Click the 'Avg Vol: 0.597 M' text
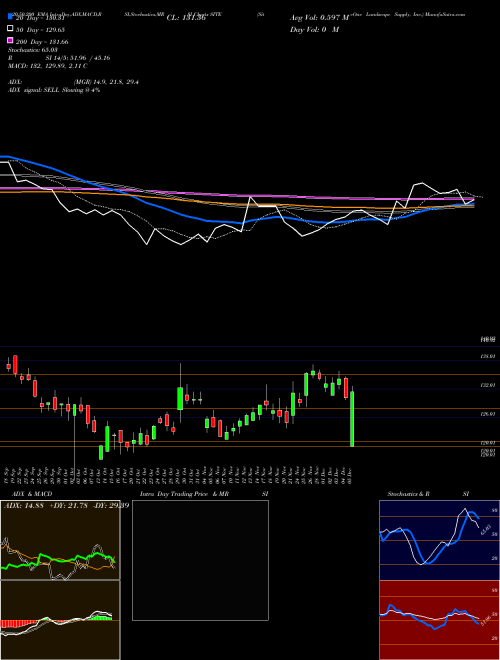Viewport: 500px width, 660px height. tap(319, 18)
